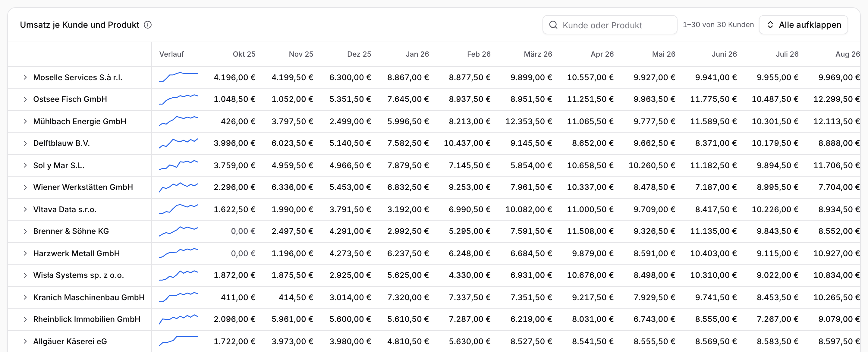This screenshot has height=352, width=868.
Task: Click the cell '10.437,00 €' for Delftblauw
Action: pyautogui.click(x=467, y=143)
